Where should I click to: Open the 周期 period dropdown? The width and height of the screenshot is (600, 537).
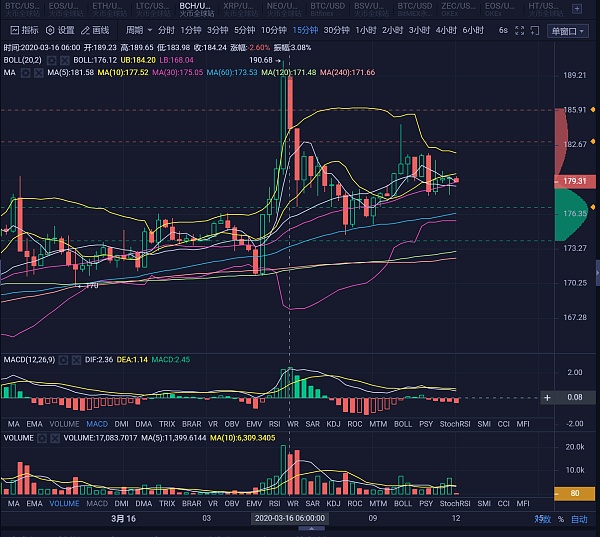(139, 30)
